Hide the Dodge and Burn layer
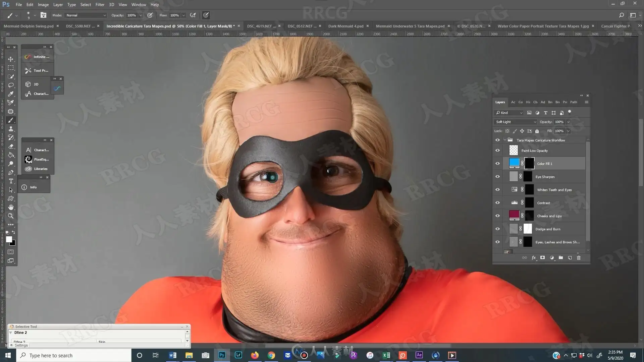Viewport: 644px width, 362px height. 497,229
